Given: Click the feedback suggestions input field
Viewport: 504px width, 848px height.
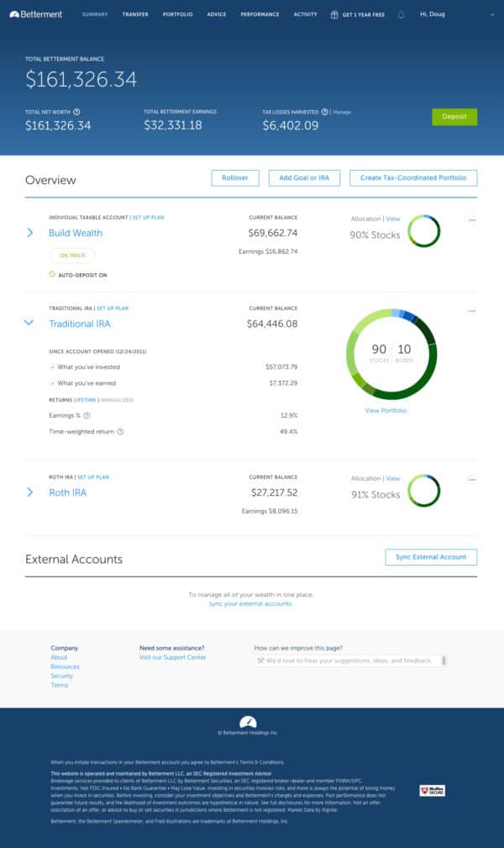Looking at the screenshot, I should (x=350, y=661).
